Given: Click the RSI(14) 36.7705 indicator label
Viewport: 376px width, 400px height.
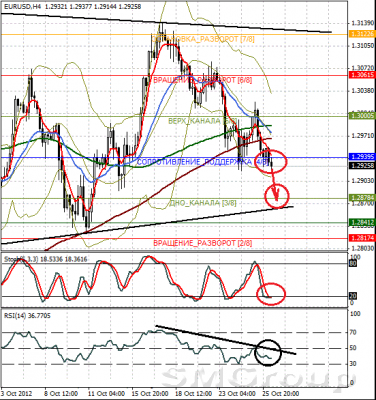Looking at the screenshot, I should pyautogui.click(x=27, y=315).
